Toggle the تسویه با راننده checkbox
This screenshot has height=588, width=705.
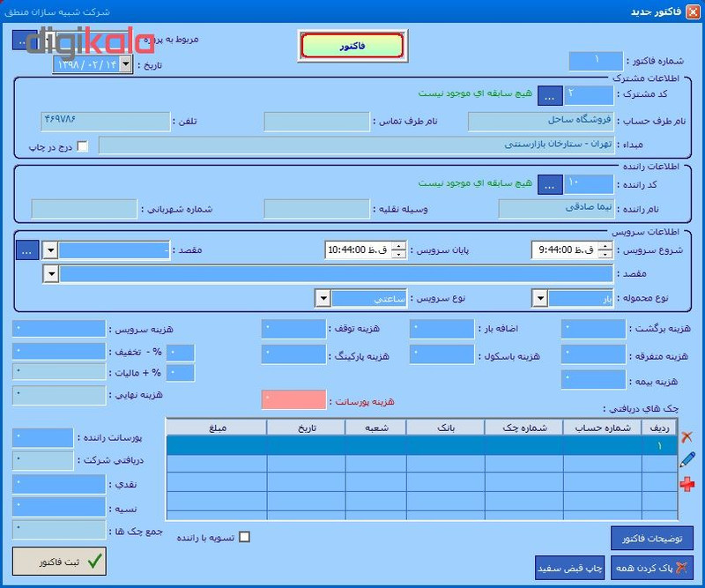pyautogui.click(x=245, y=536)
